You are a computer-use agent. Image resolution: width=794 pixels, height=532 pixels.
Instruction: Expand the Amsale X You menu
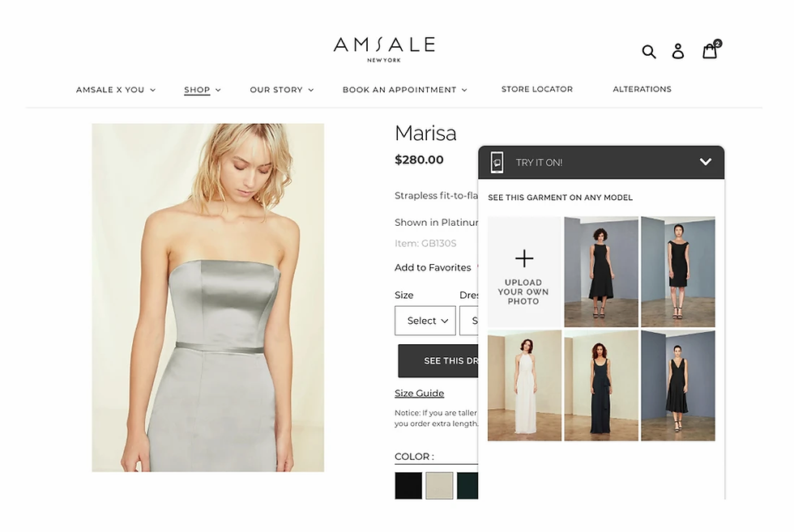pos(115,90)
